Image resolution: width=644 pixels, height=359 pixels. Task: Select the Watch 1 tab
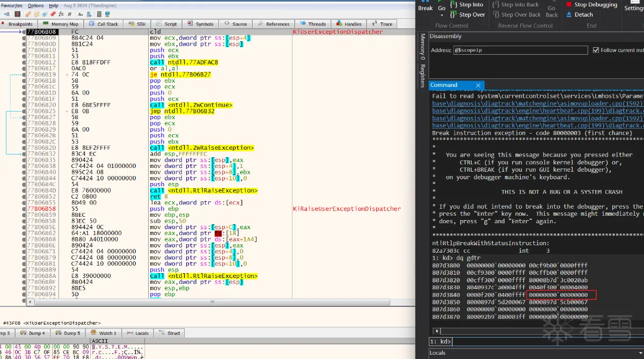coord(104,333)
